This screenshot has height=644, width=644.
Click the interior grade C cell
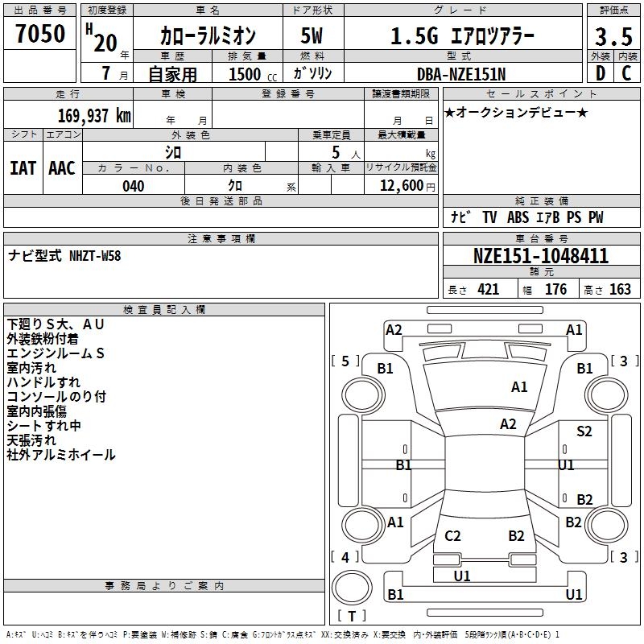point(627,73)
